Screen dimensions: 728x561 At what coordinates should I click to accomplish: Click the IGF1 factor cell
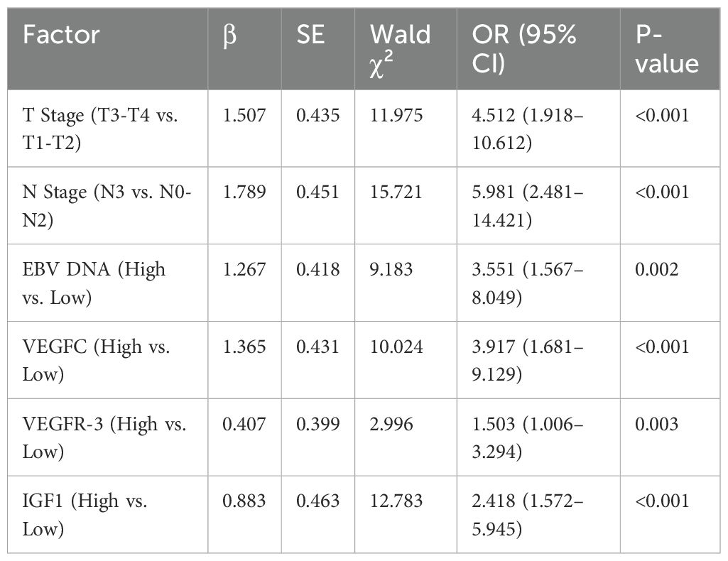pos(85,514)
